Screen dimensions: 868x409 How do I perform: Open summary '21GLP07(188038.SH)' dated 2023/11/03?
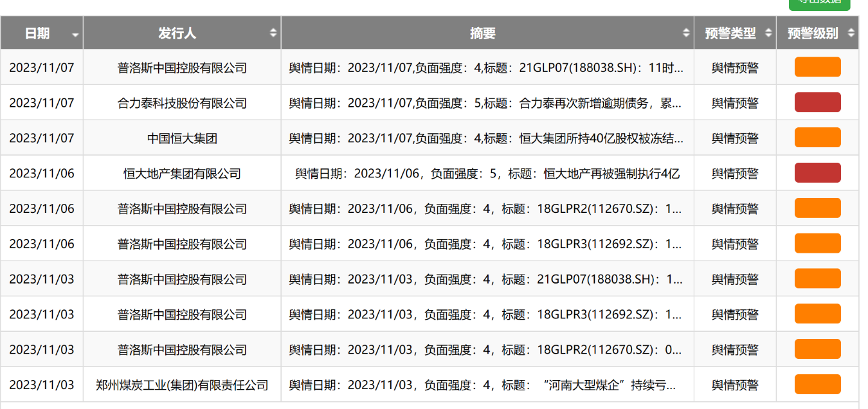click(x=487, y=280)
